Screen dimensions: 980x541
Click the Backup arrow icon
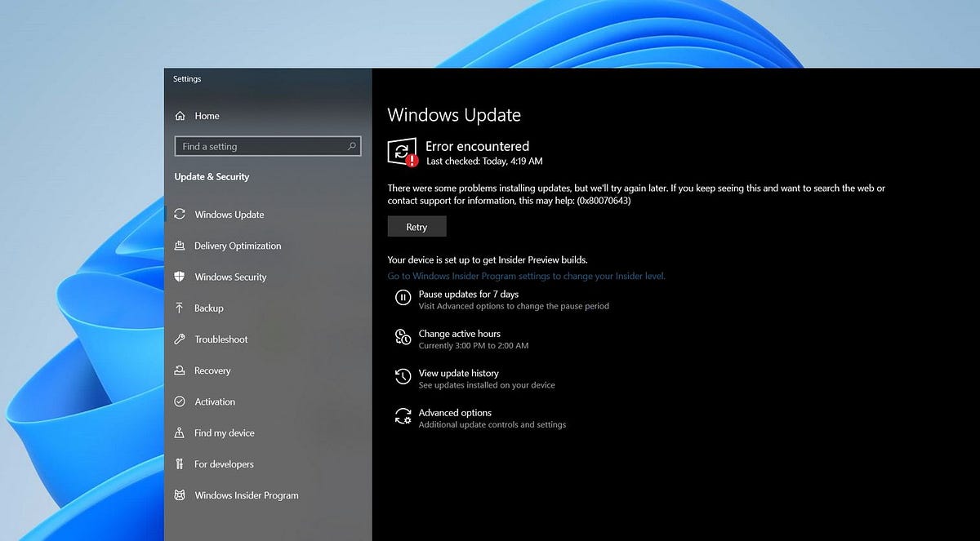(180, 308)
